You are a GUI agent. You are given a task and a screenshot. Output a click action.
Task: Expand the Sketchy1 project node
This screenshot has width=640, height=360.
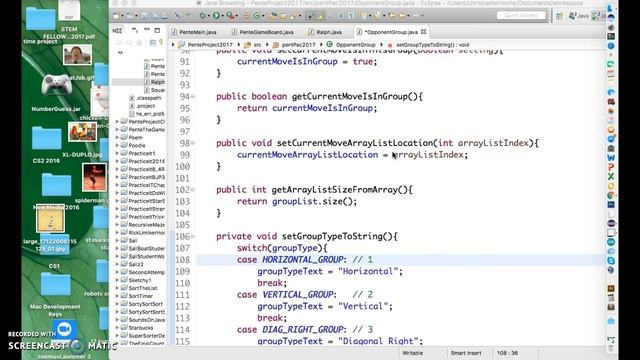tap(117, 280)
